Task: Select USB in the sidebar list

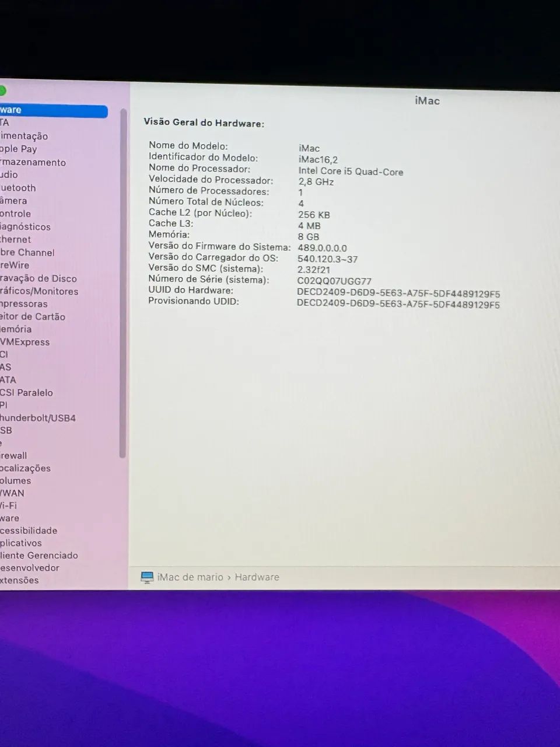Action: (6, 430)
